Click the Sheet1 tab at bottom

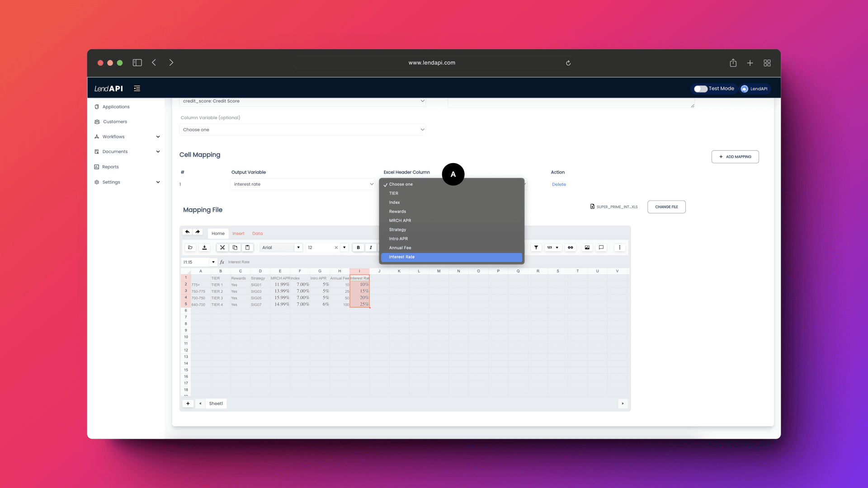pyautogui.click(x=216, y=404)
